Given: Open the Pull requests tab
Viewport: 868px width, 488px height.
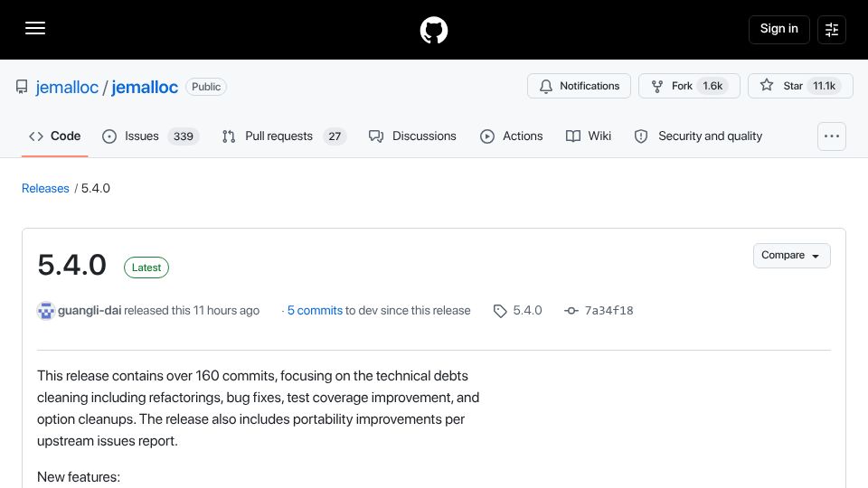Looking at the screenshot, I should [284, 136].
